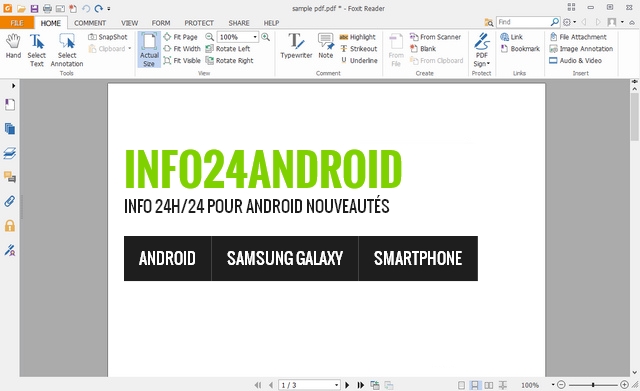Open the PDF Sign menu

(x=482, y=50)
